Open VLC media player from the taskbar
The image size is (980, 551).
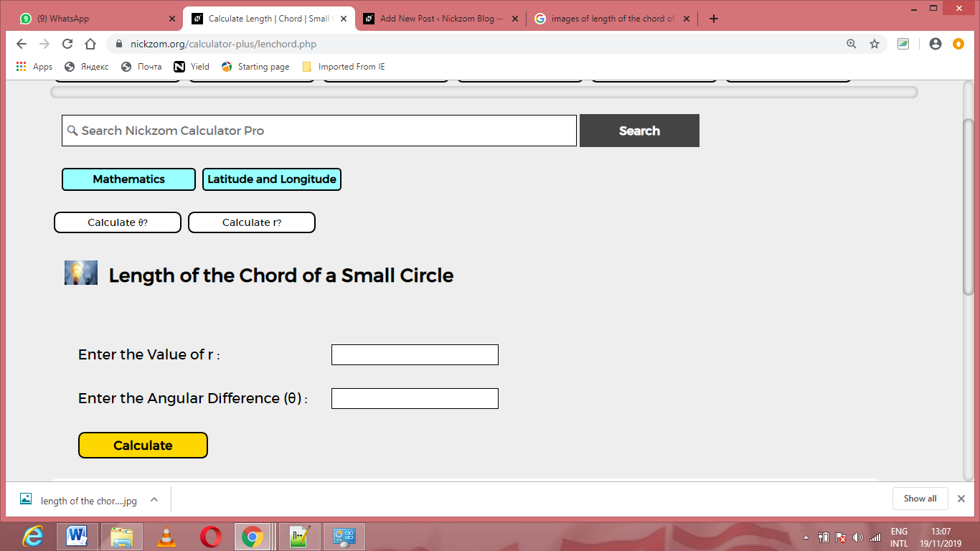[166, 536]
